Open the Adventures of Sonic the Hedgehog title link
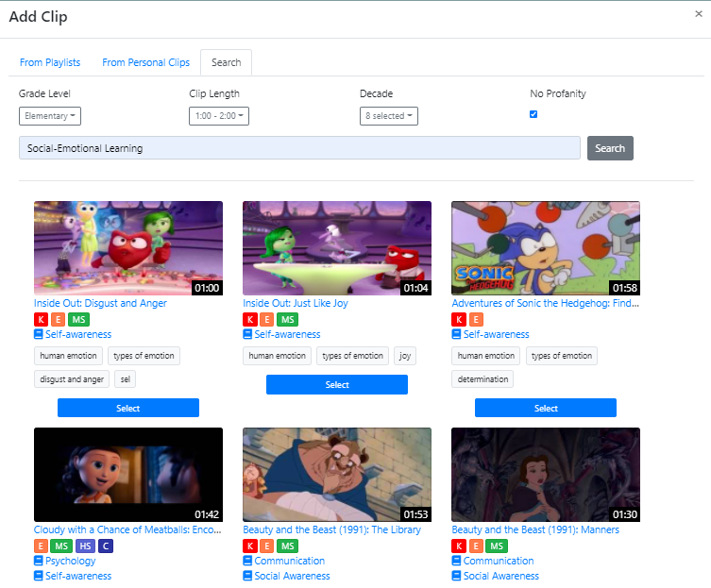 (545, 303)
